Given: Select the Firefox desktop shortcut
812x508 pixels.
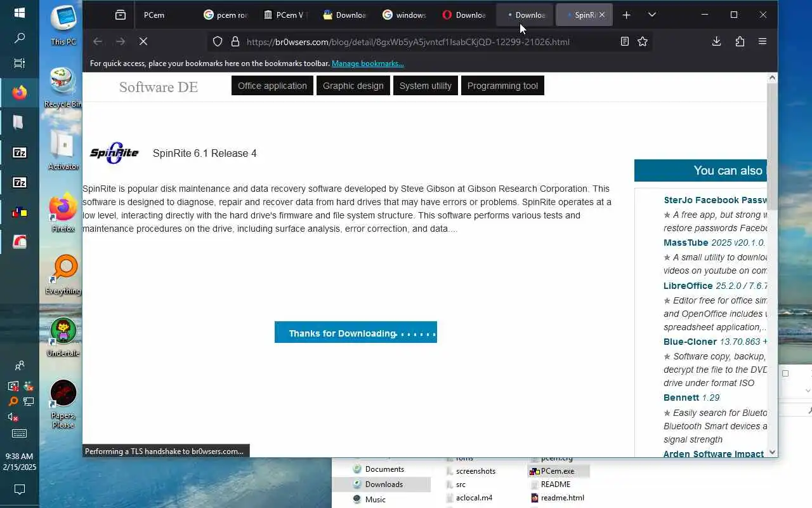Looking at the screenshot, I should (x=63, y=213).
